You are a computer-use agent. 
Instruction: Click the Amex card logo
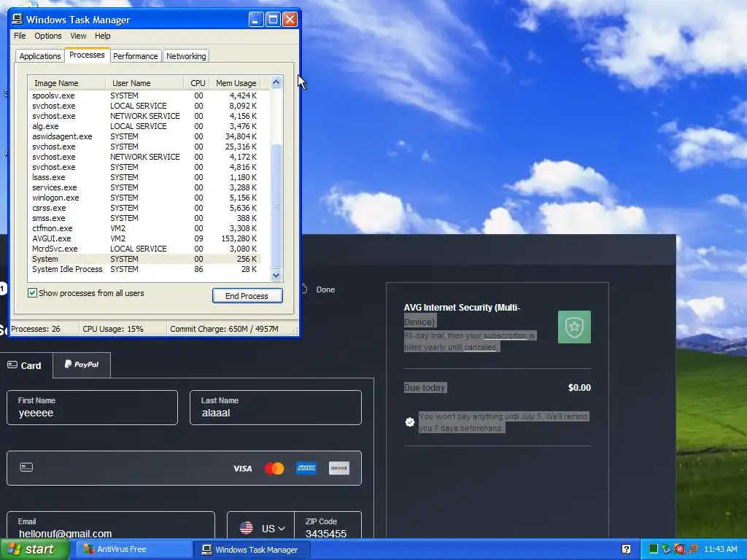[306, 468]
